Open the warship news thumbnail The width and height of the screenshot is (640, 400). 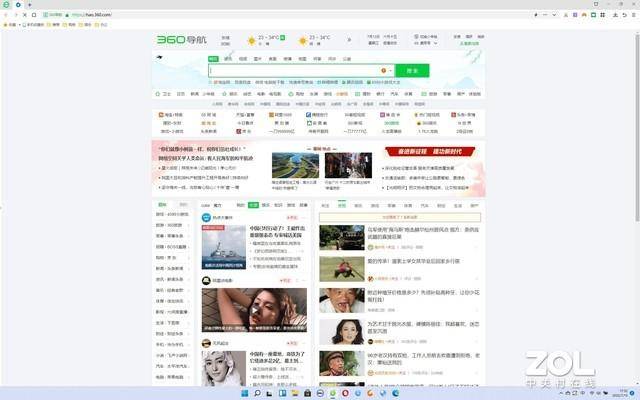click(224, 247)
